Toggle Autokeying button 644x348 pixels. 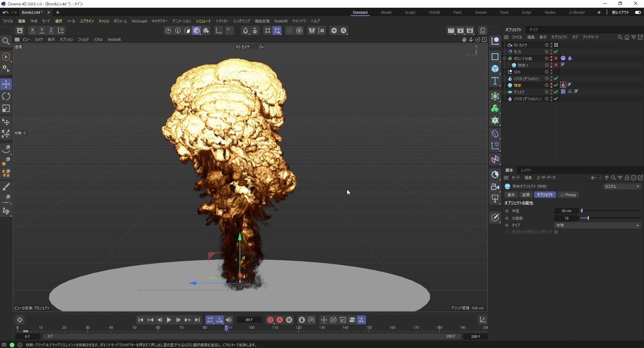point(280,320)
